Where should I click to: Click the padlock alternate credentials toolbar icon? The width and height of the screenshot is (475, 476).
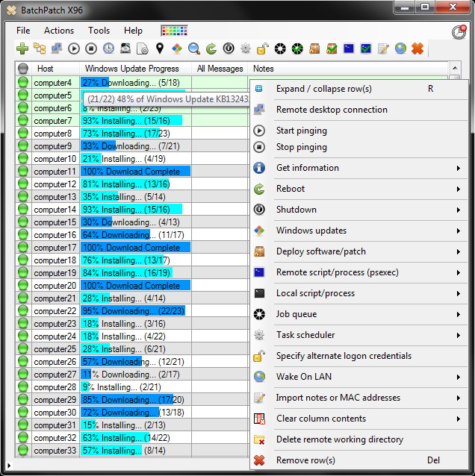263,48
